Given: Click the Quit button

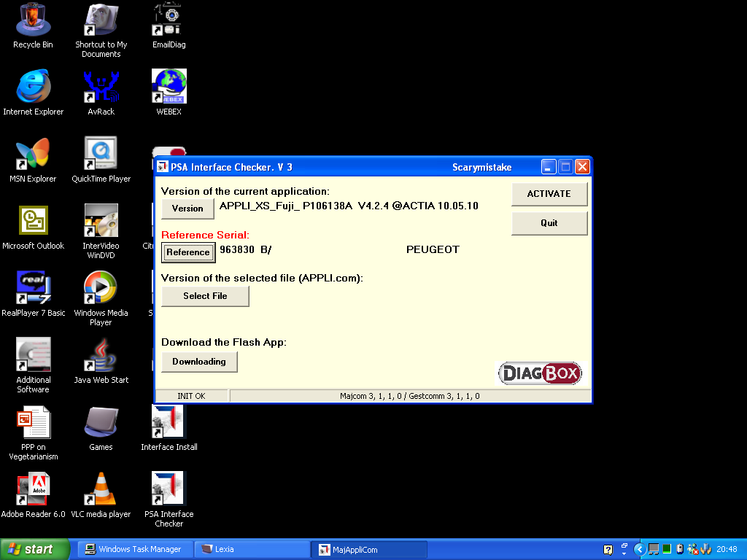Looking at the screenshot, I should tap(549, 223).
